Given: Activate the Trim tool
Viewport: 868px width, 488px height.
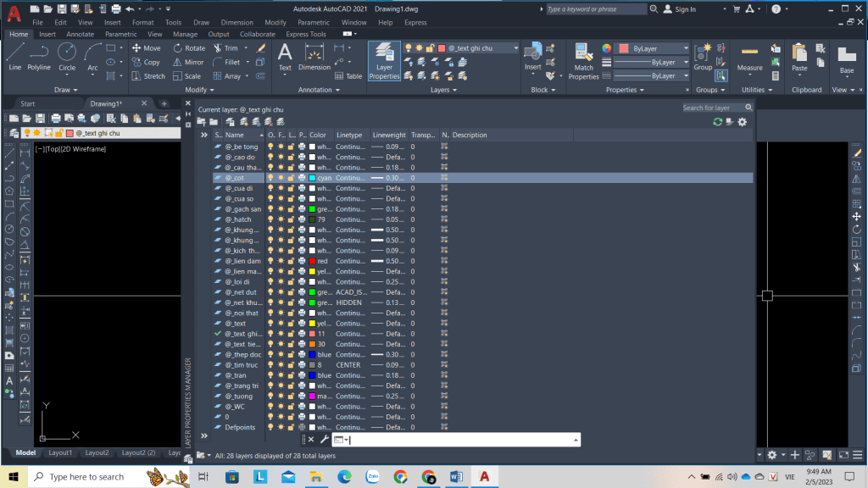Looking at the screenshot, I should coord(224,48).
